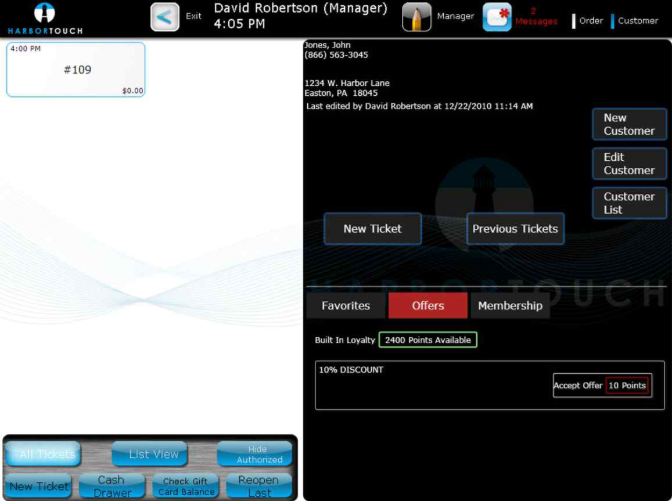
Task: Select ticket #109 tile
Action: pos(76,69)
